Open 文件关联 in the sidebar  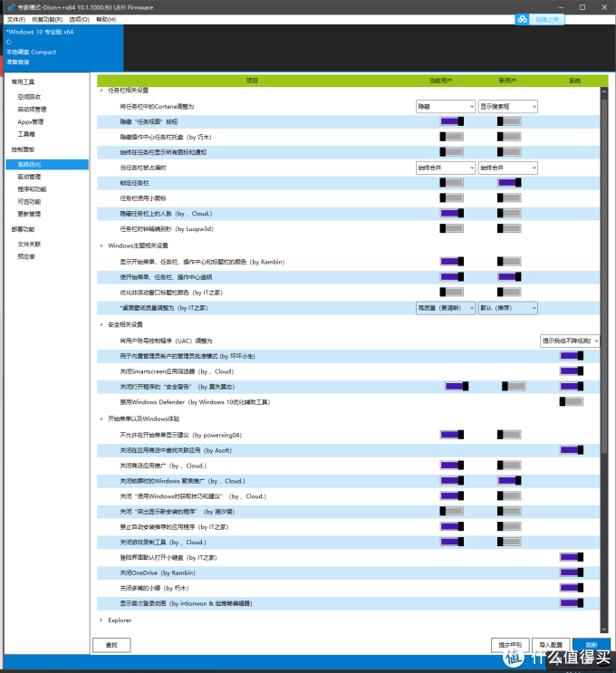(x=29, y=245)
